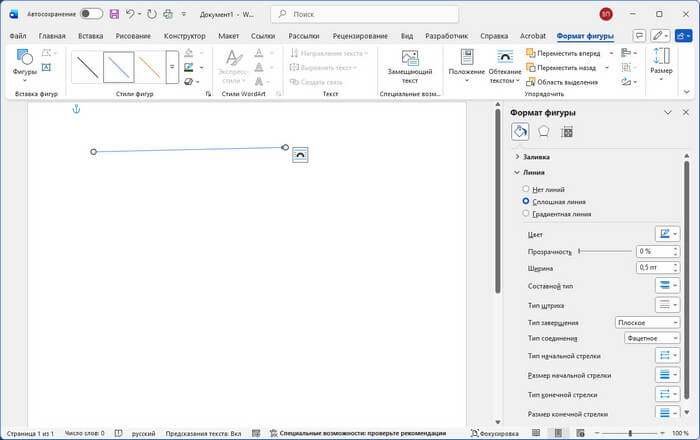Click the save icon in title bar
The image size is (700, 440).
(113, 14)
